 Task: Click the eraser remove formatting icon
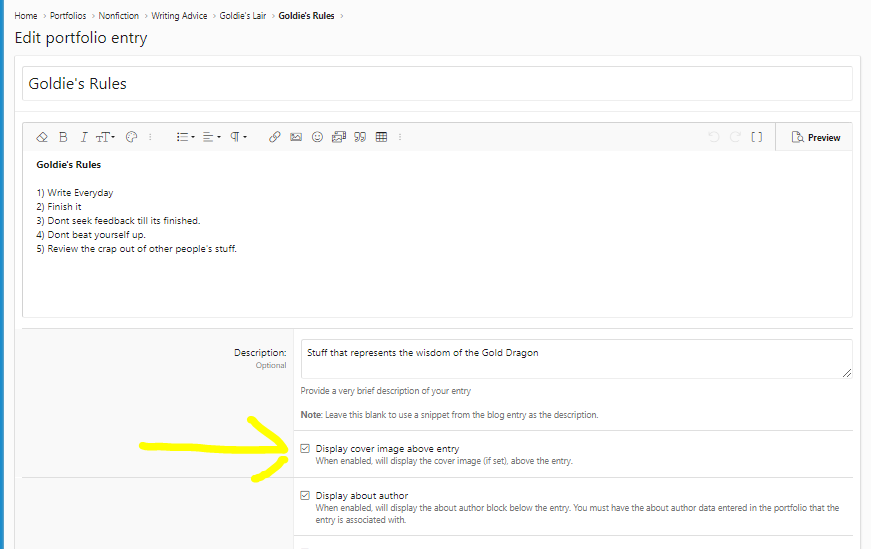pos(42,137)
